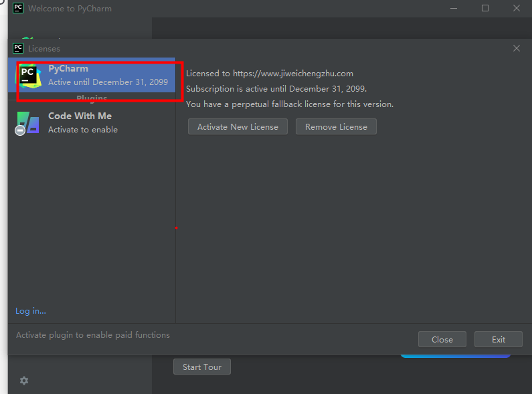This screenshot has width=532, height=394.
Task: Click the Exit button
Action: click(499, 339)
